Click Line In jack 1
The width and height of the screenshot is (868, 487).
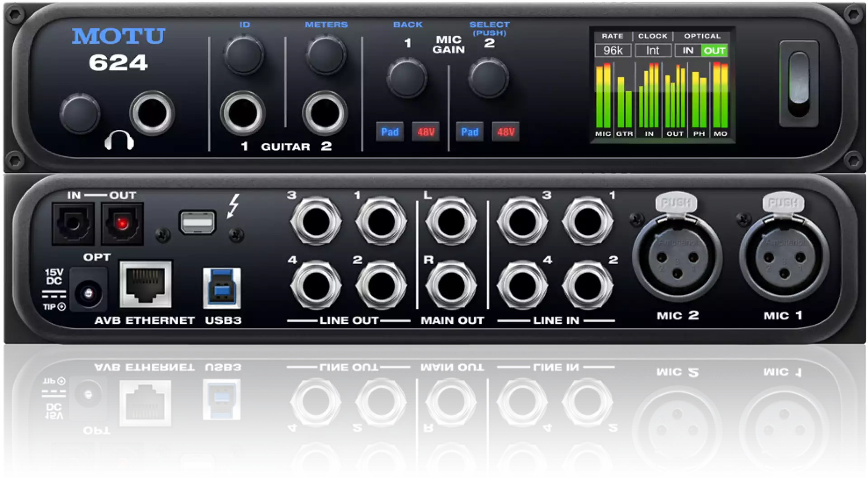click(587, 222)
